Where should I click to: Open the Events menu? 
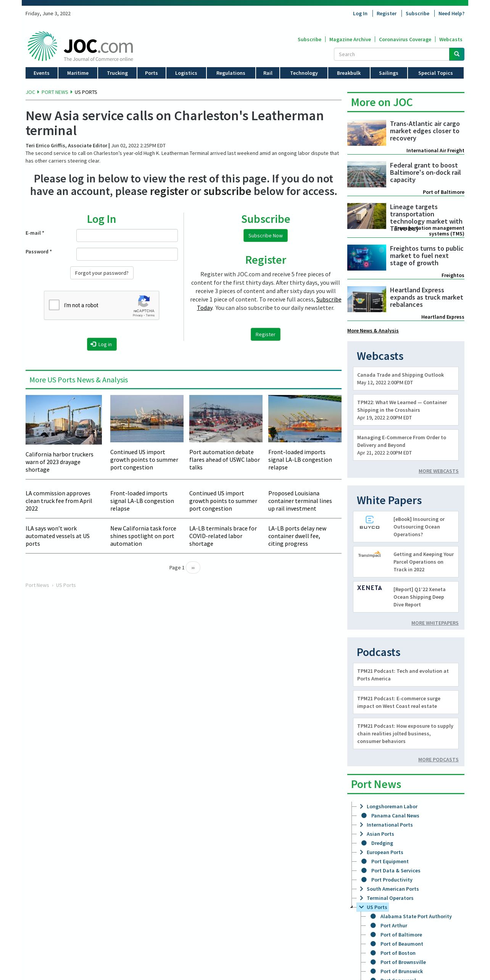coord(42,73)
